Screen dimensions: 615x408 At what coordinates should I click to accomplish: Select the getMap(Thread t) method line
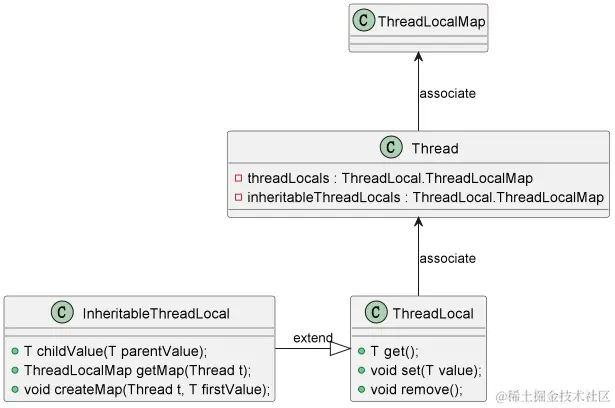[x=137, y=370]
